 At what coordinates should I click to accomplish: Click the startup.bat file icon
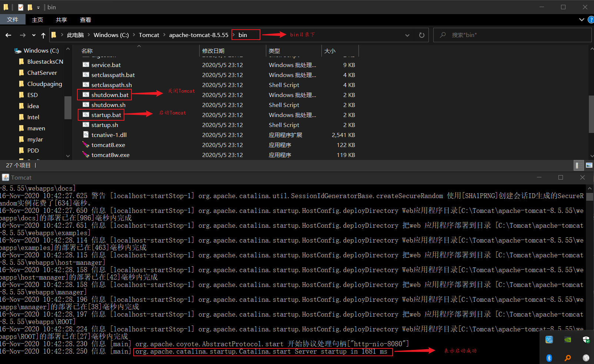point(86,115)
